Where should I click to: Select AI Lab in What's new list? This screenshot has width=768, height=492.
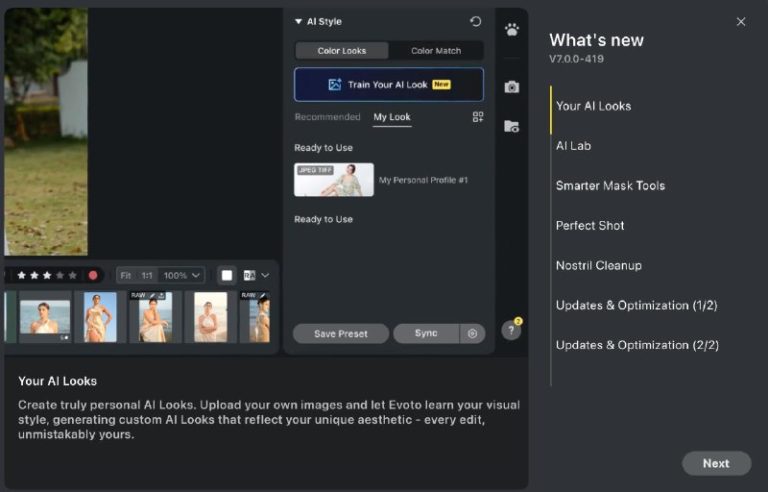pyautogui.click(x=573, y=146)
